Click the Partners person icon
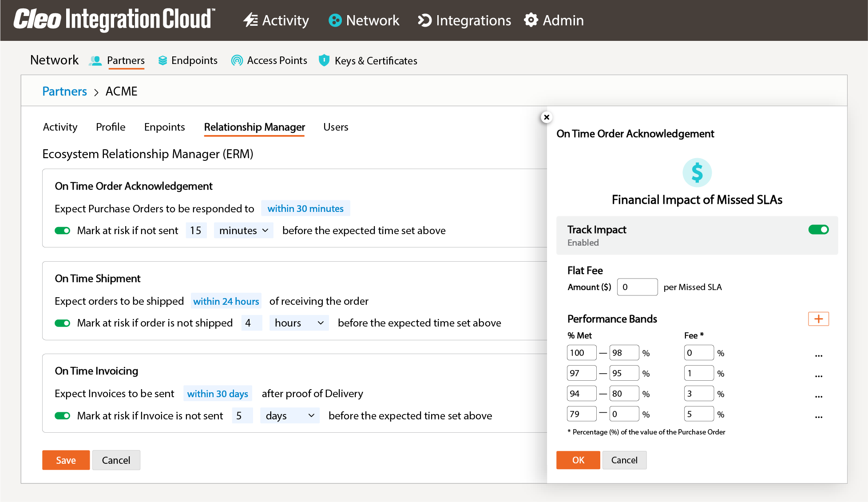 pyautogui.click(x=95, y=60)
